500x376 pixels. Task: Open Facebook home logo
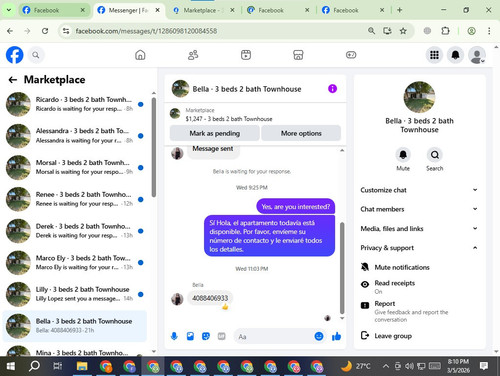pyautogui.click(x=15, y=55)
